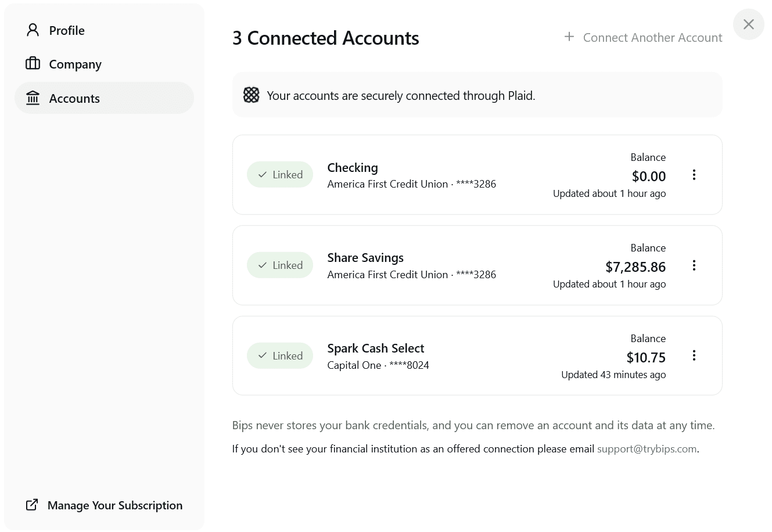Click the Linked badge on Share Savings
772x532 pixels.
click(x=280, y=265)
